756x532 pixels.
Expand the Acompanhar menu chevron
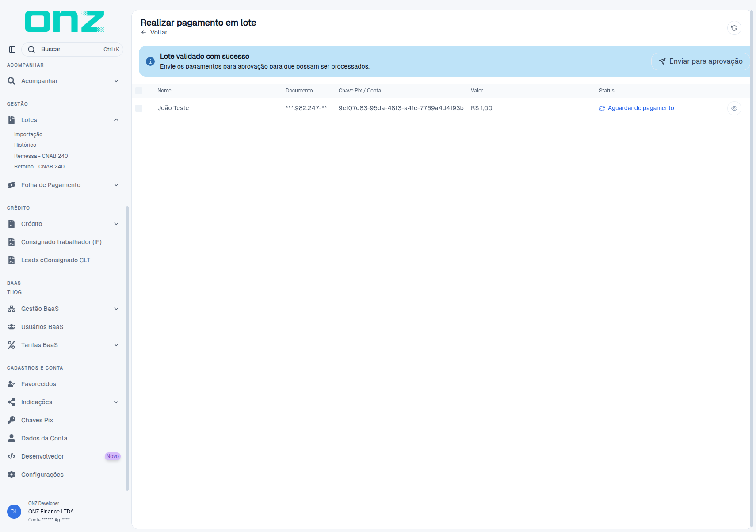point(116,81)
